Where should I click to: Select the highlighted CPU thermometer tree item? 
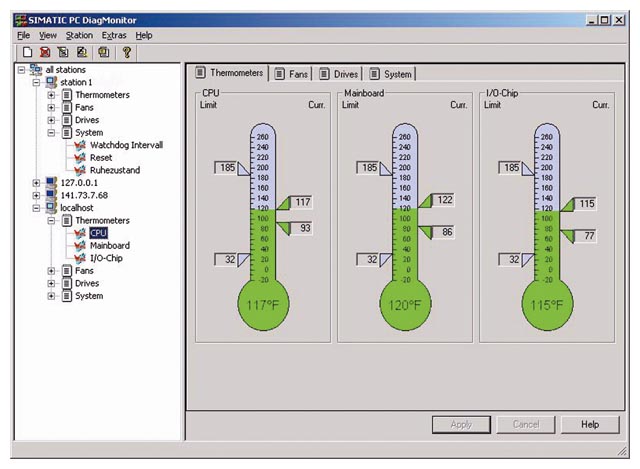tap(98, 233)
